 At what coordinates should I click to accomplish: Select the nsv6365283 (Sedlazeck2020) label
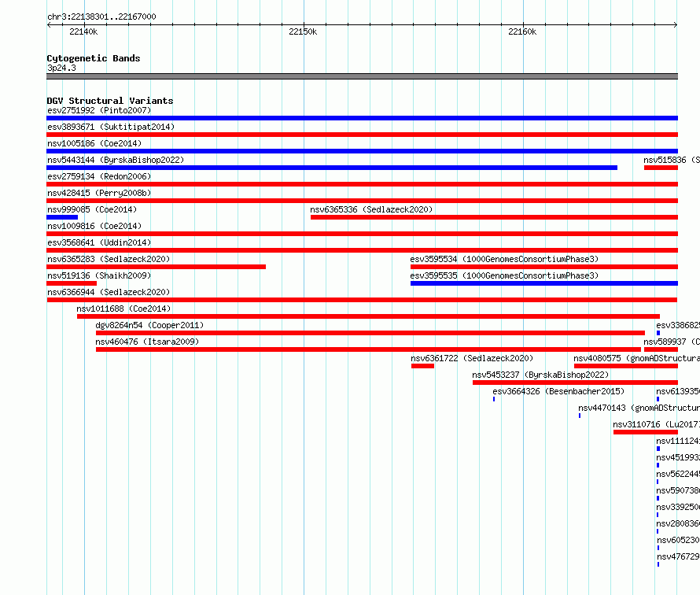pyautogui.click(x=109, y=259)
